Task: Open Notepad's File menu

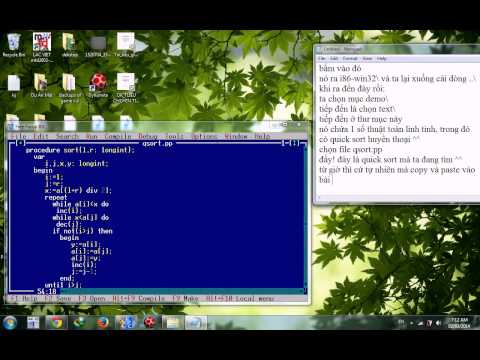Action: (x=321, y=58)
